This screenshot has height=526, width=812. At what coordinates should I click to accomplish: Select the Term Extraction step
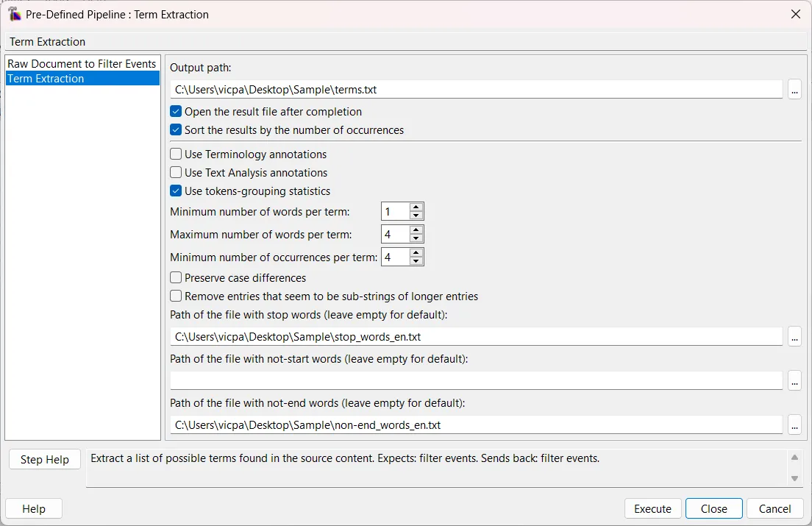[x=81, y=78]
